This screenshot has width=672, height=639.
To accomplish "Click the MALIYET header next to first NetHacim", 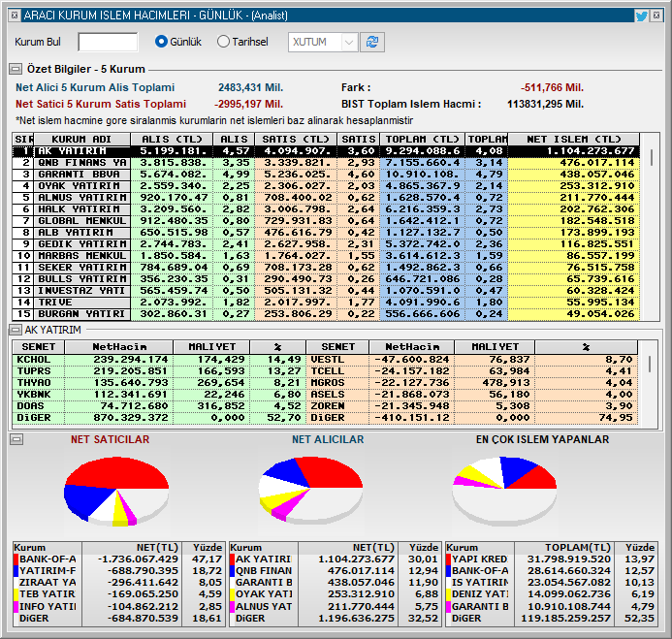I will coord(211,347).
